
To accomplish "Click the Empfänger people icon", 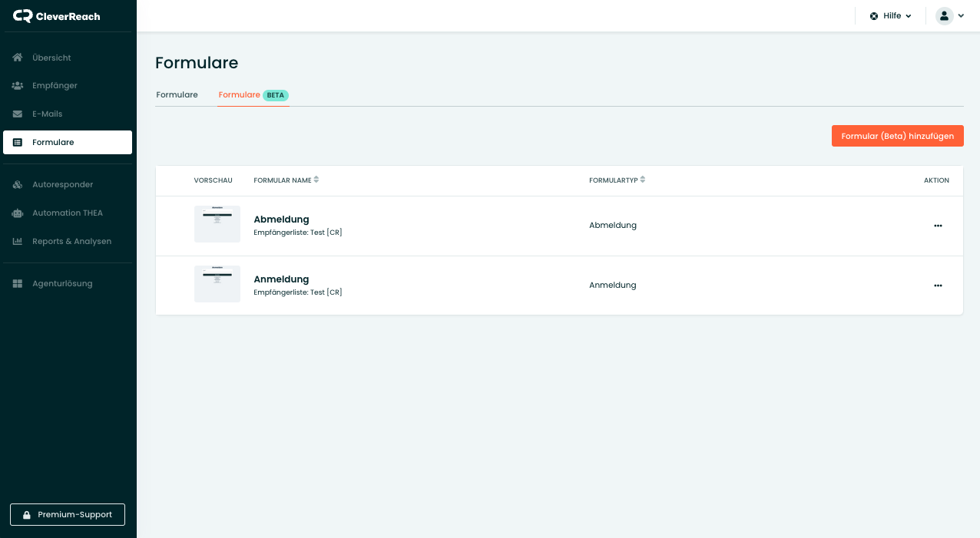I will point(18,86).
